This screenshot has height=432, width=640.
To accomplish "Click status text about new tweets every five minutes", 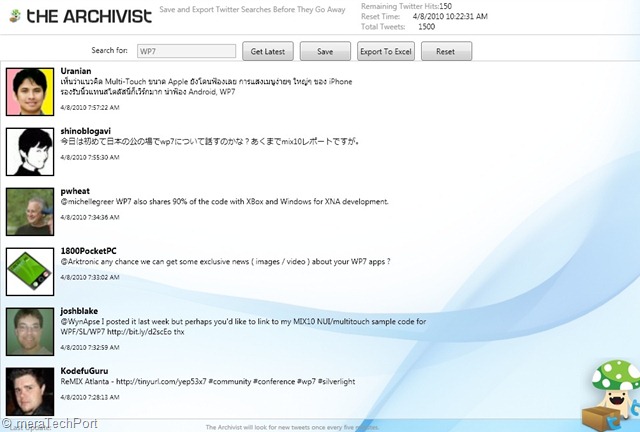I will [292, 428].
